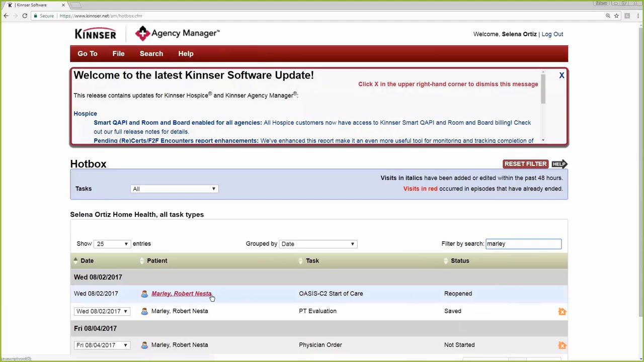Viewport: 644px width, 362px height.
Task: Open Marley patient in PT Evaluation row
Action: 180,311
